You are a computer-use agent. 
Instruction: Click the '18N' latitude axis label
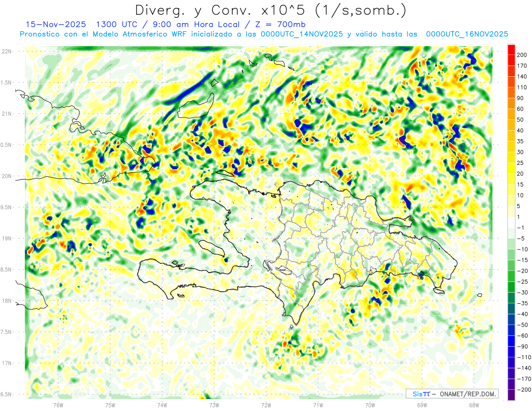click(x=7, y=301)
